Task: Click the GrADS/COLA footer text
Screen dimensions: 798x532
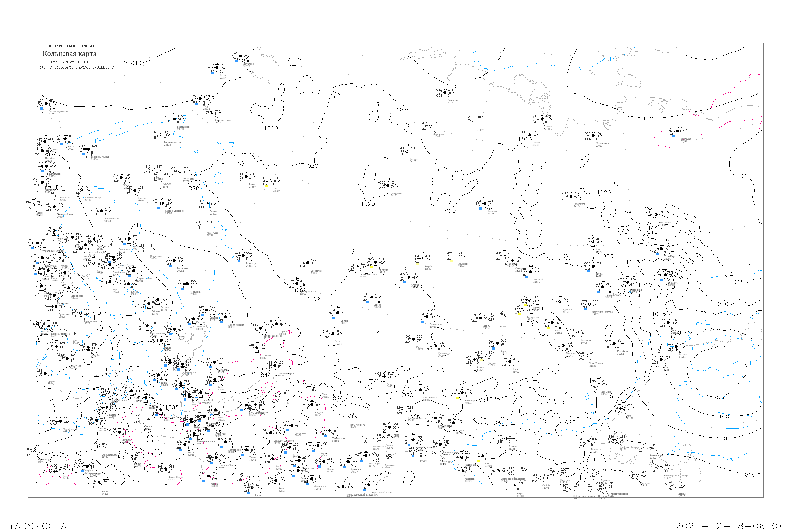Action: [35, 526]
